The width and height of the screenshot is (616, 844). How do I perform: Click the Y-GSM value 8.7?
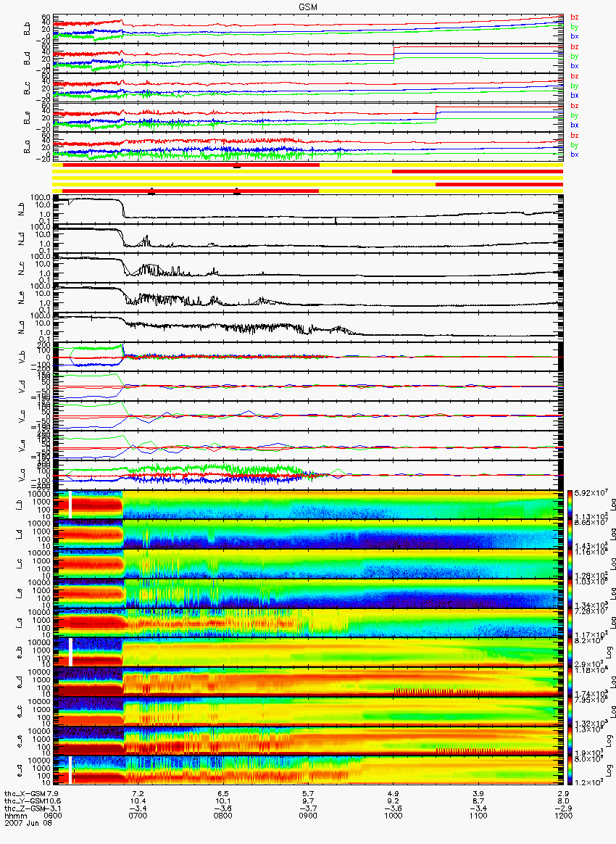tap(478, 801)
